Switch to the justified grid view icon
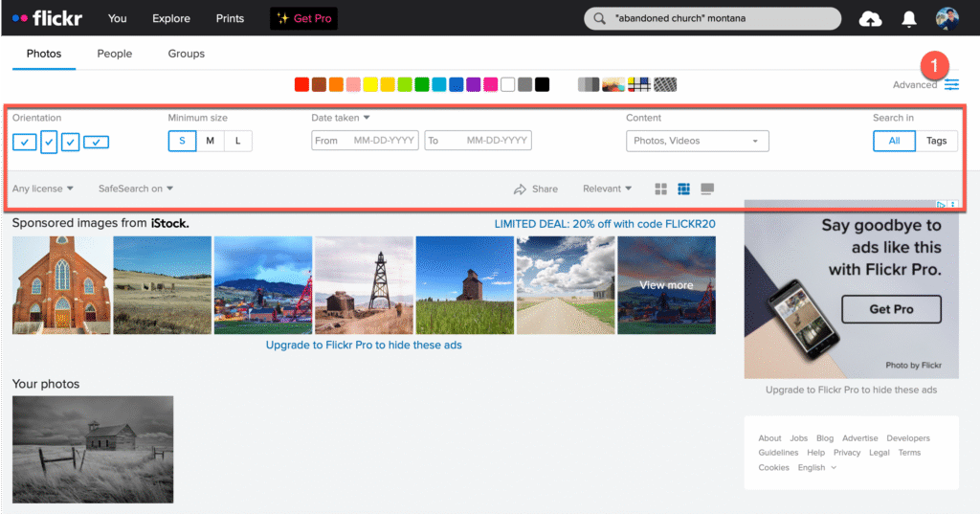The width and height of the screenshot is (980, 514). click(x=683, y=190)
